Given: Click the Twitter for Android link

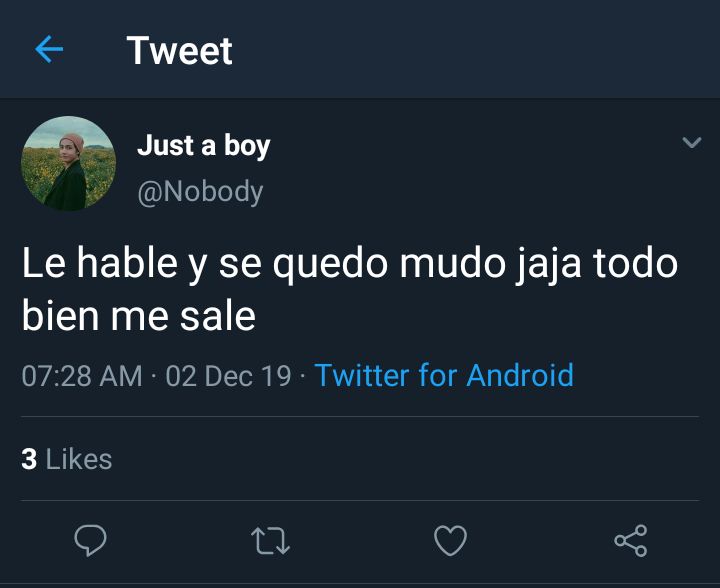Looking at the screenshot, I should coord(444,375).
